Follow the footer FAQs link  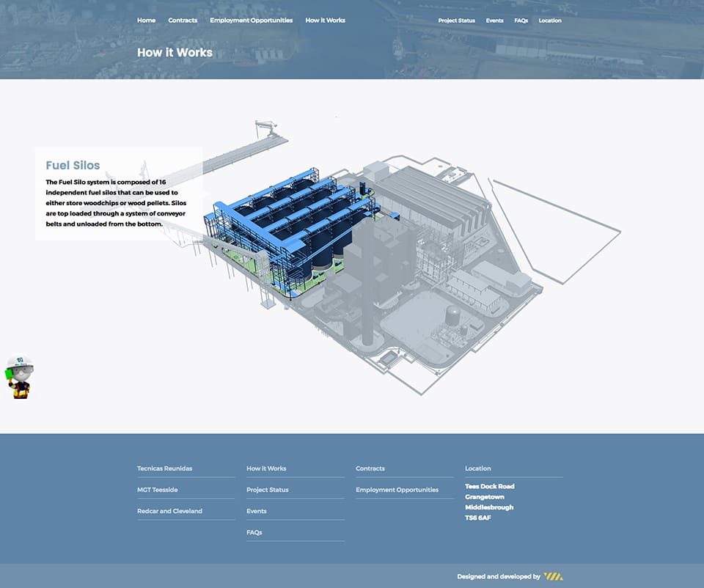(254, 532)
